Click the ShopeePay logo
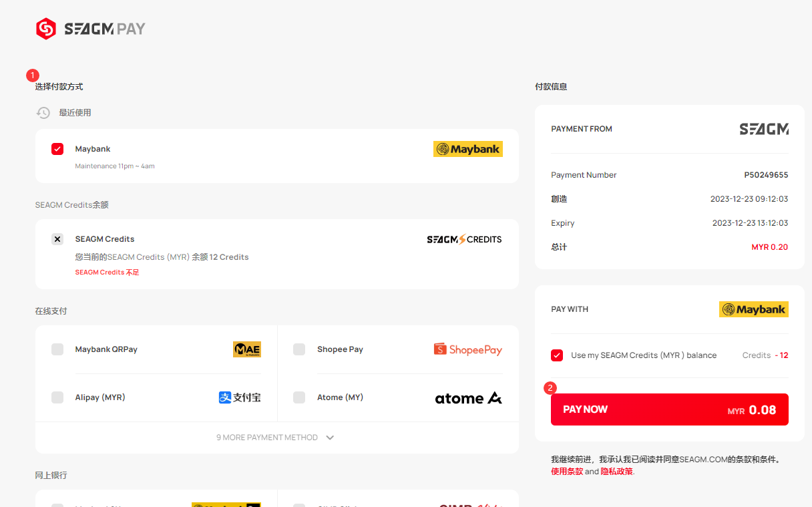Viewport: 812px width, 507px height. tap(467, 349)
